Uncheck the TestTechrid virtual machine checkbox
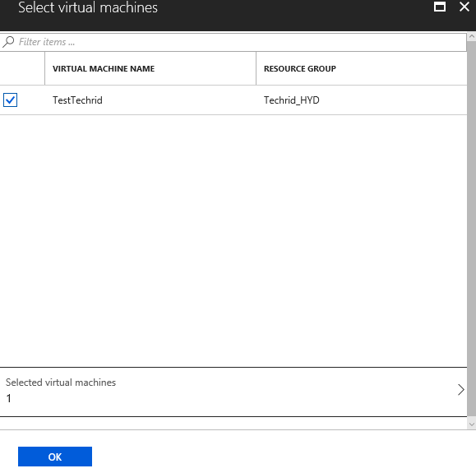This screenshot has width=476, height=473. (10, 100)
